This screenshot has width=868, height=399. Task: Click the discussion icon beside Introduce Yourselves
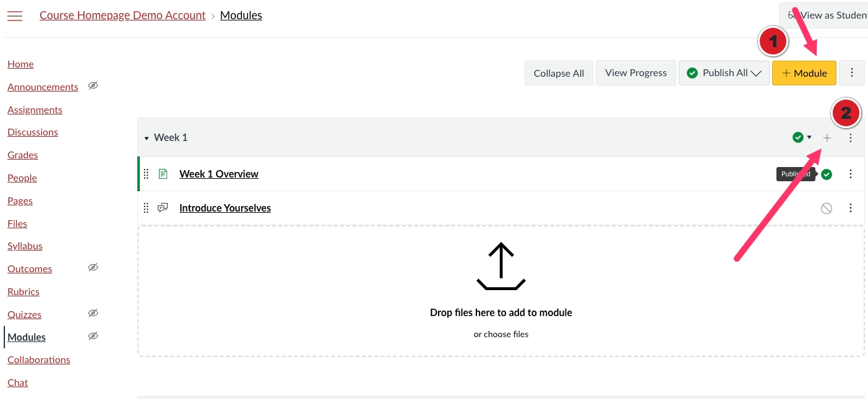163,207
